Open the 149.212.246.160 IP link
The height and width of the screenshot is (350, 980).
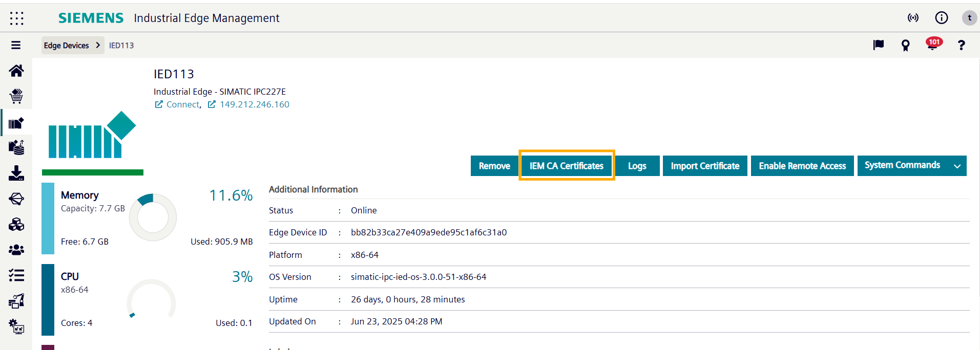tap(254, 104)
